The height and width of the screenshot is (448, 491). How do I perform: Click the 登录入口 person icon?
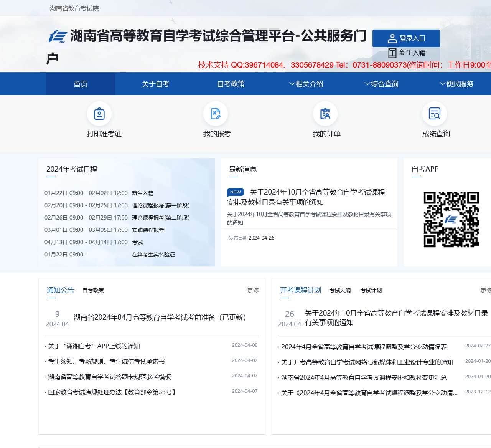pos(392,38)
